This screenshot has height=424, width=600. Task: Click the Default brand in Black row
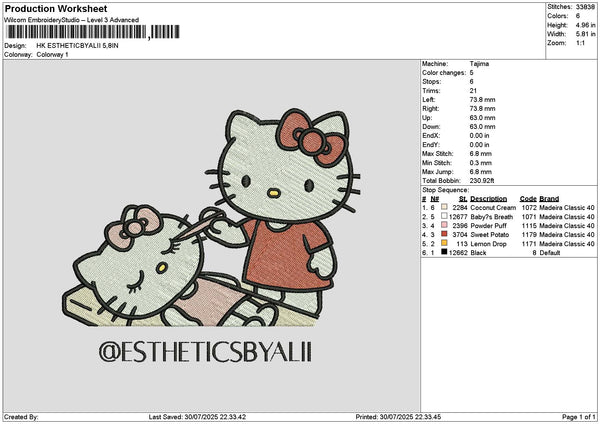(549, 253)
